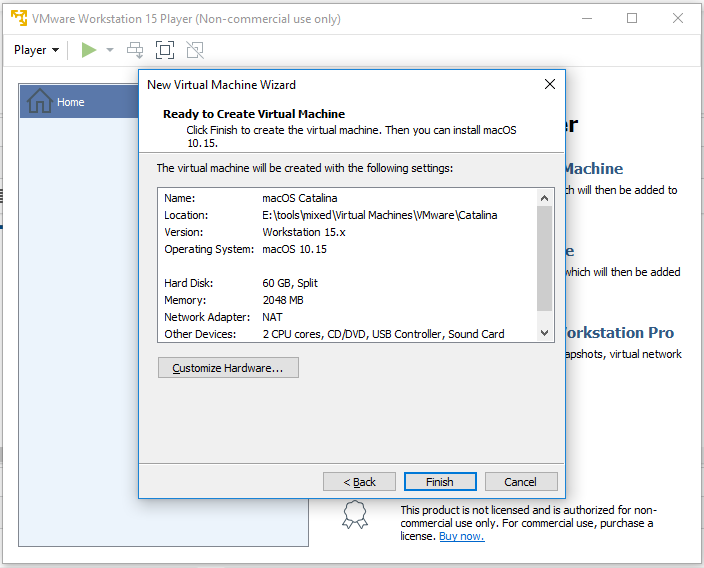Click the Home house icon
704x568 pixels.
40,101
